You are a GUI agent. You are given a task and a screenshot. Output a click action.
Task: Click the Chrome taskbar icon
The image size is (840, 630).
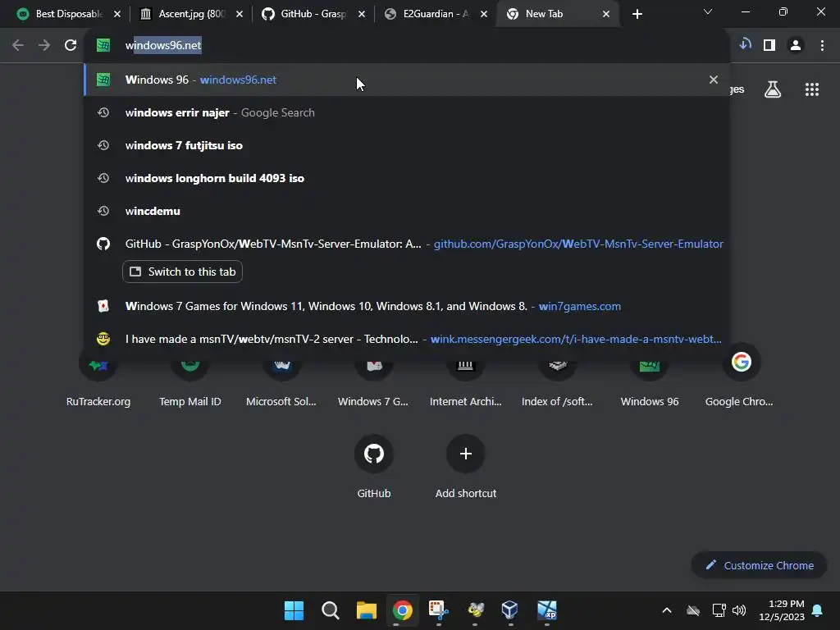402,610
